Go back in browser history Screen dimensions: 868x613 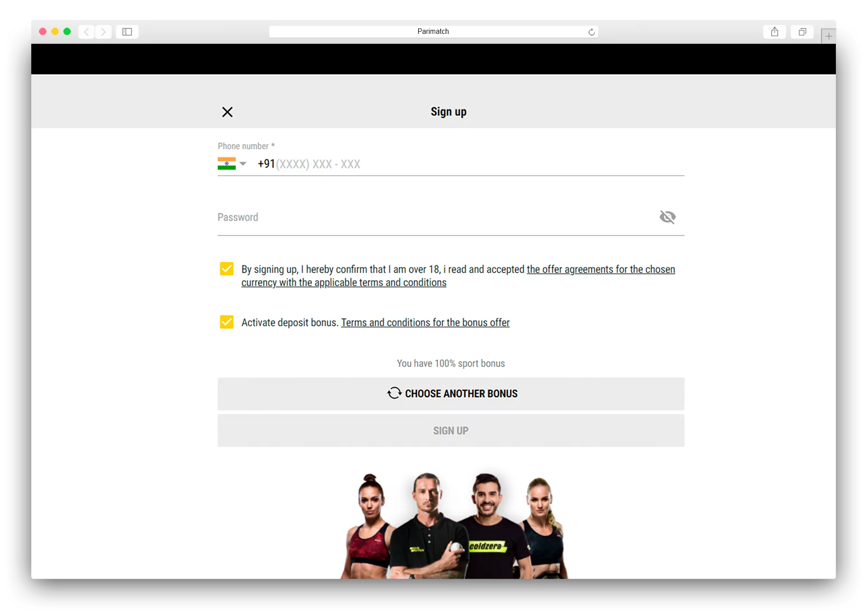[x=86, y=32]
